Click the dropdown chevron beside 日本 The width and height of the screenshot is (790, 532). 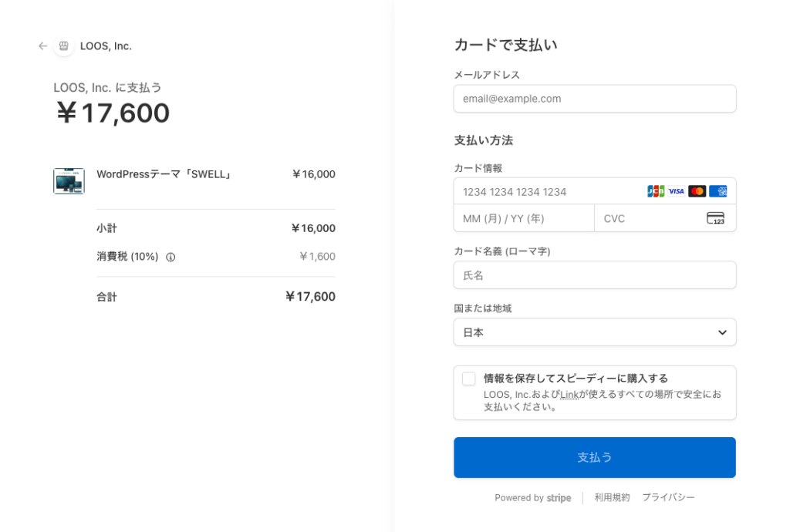(722, 332)
